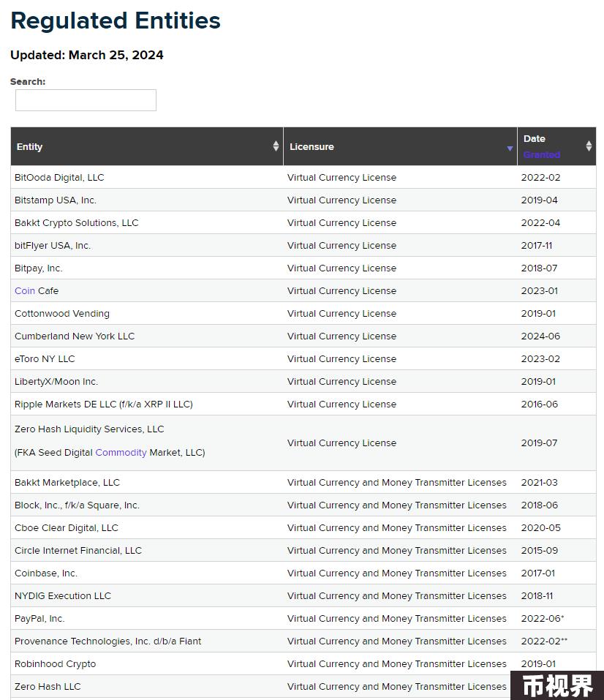
Task: Click Coinbase's Virtual Currency and Money Transmitter Licenses
Action: tap(397, 573)
